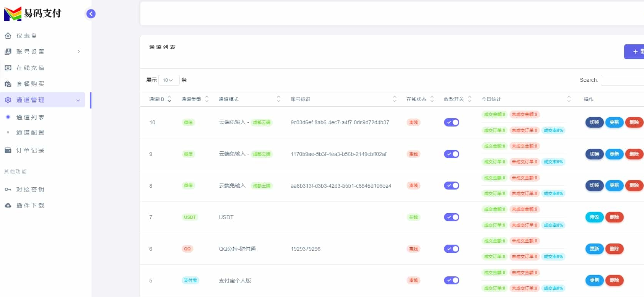Image resolution: width=644 pixels, height=297 pixels.
Task: Sort by 收款开关 column arrows
Action: coord(470,99)
